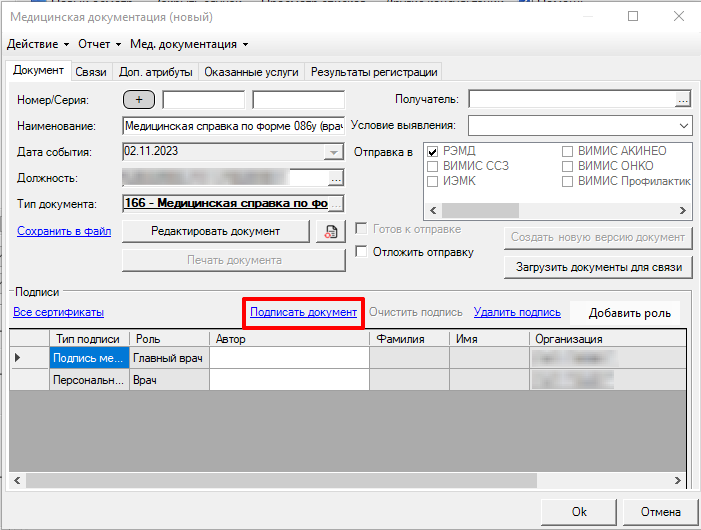Switch to the Оказанные услуги tab
Viewport: 701px width, 530px height.
click(251, 72)
